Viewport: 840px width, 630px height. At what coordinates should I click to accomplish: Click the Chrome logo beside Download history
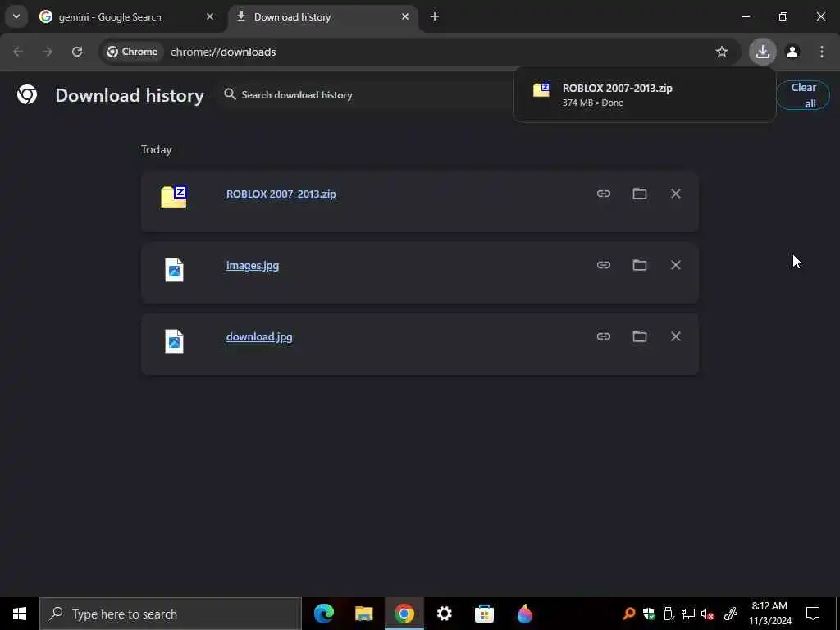(x=27, y=95)
